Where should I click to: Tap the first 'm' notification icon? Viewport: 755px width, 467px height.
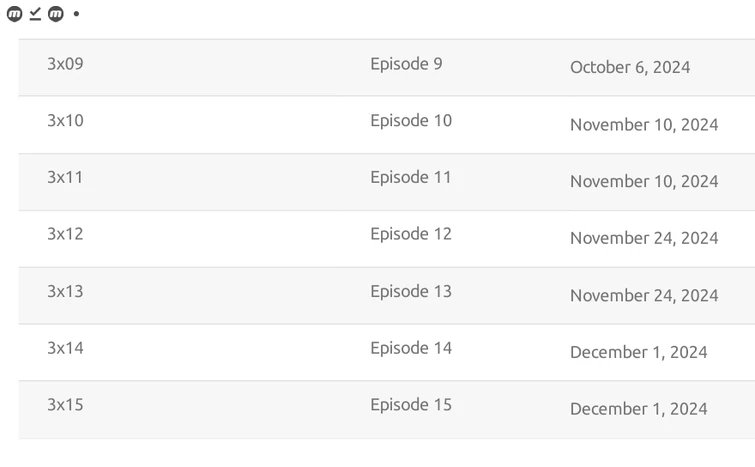[x=14, y=14]
